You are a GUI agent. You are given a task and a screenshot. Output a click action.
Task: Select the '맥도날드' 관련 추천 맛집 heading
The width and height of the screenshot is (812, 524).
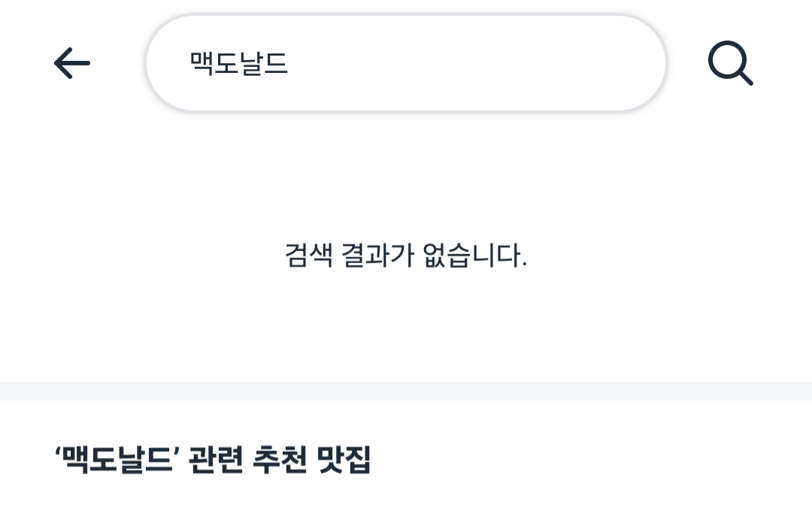pyautogui.click(x=213, y=459)
